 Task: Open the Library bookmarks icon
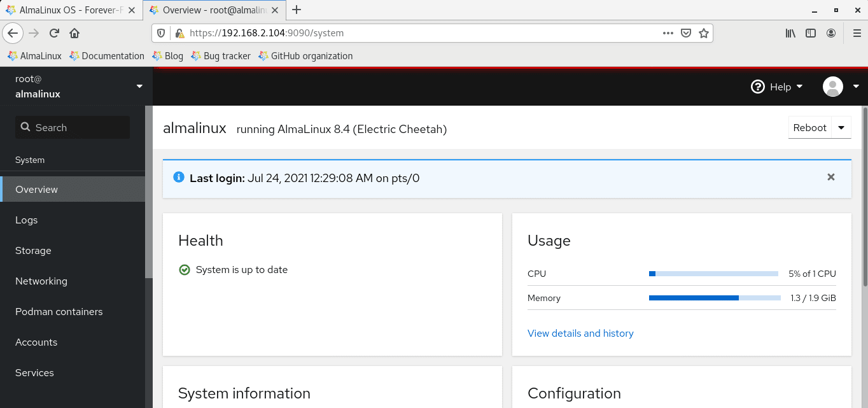click(x=790, y=33)
